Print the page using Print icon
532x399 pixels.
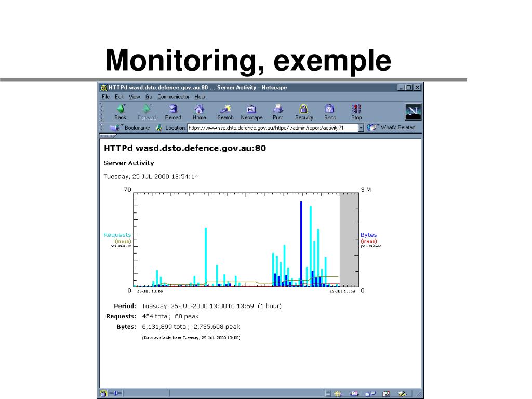tap(277, 112)
